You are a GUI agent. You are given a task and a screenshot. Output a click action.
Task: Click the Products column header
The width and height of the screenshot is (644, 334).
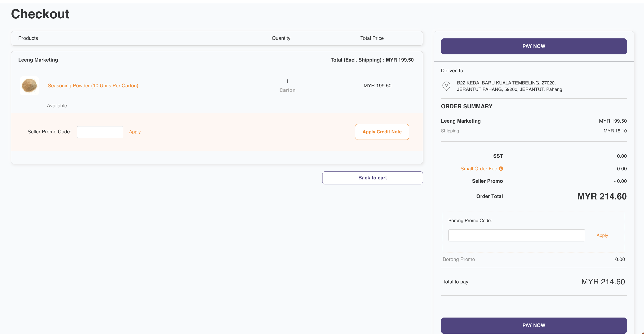(x=28, y=38)
